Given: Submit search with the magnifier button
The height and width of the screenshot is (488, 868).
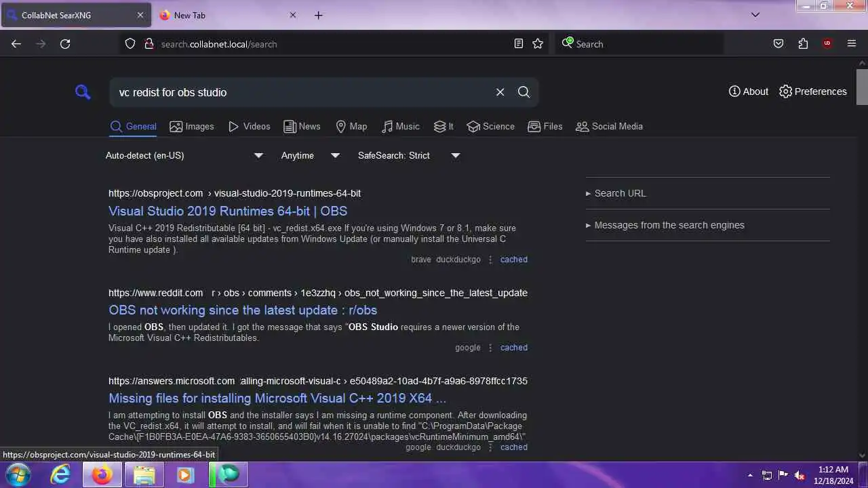Looking at the screenshot, I should point(524,92).
